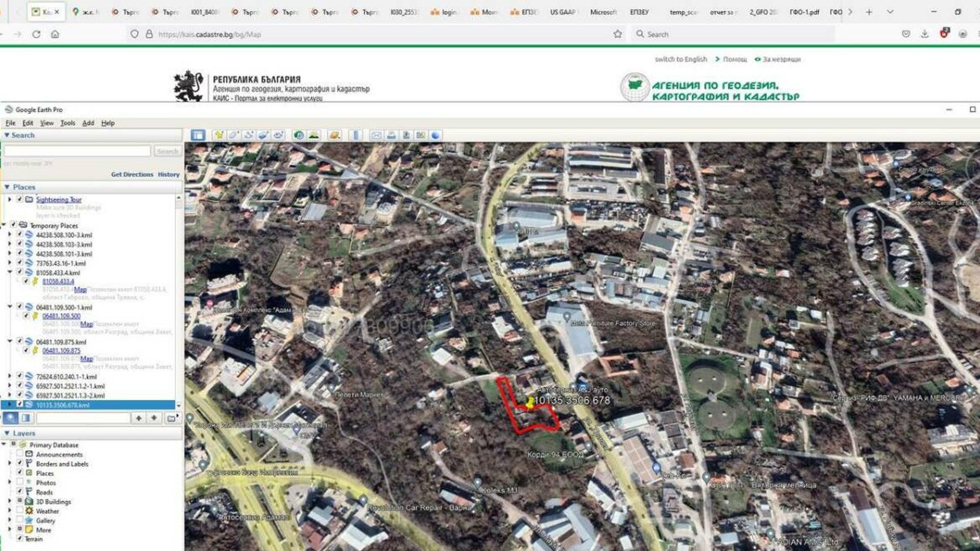Image resolution: width=980 pixels, height=551 pixels.
Task: Add a placemark with the yellow pushpin tool
Action: [x=219, y=135]
